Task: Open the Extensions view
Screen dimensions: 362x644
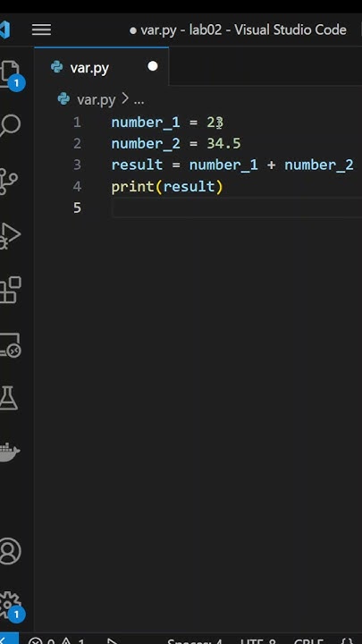Action: tap(10, 290)
